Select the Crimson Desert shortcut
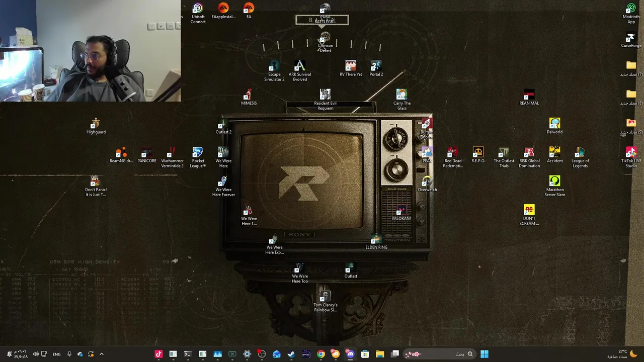 pyautogui.click(x=325, y=42)
